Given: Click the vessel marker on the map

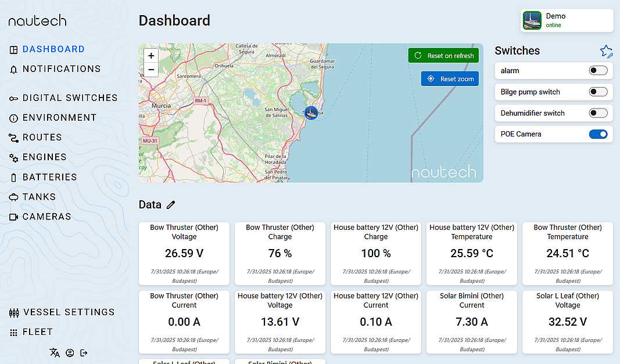Looking at the screenshot, I should tap(311, 113).
